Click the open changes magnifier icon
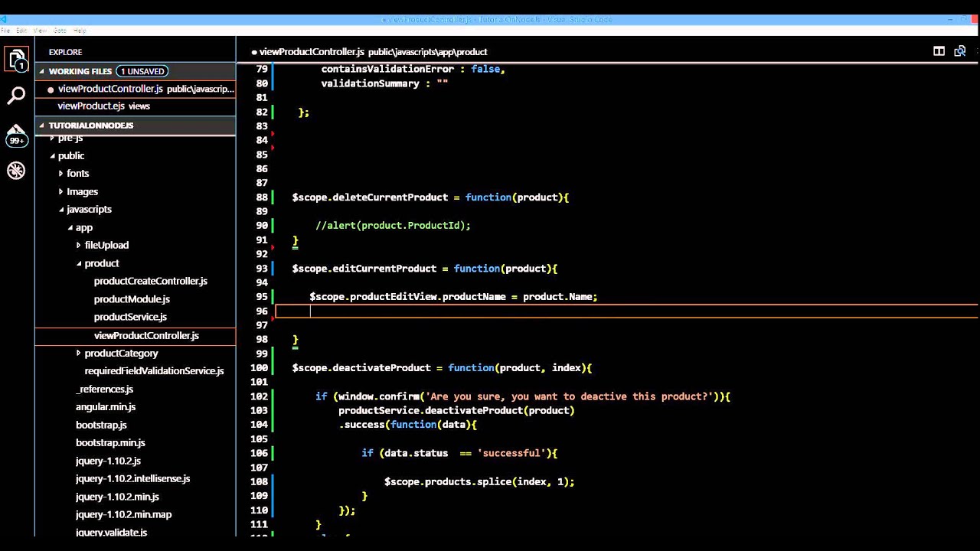Screen dimensions: 980x551 (960, 51)
